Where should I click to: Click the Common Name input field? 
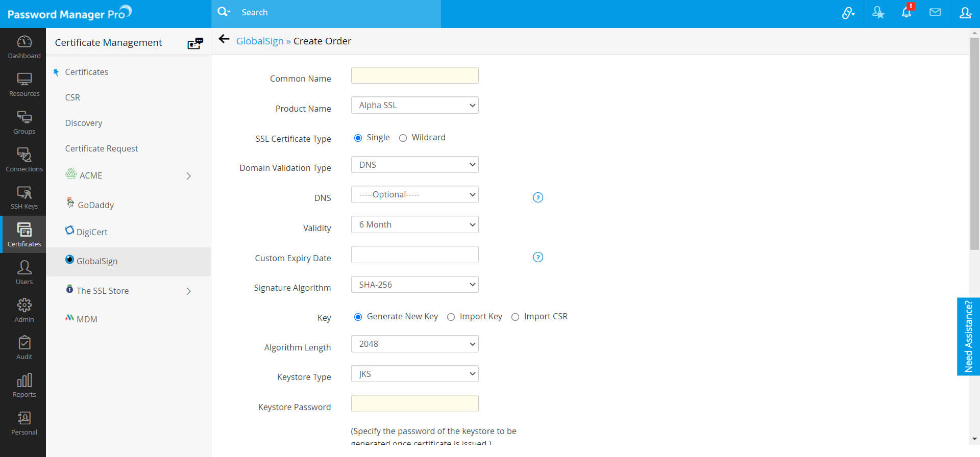click(x=414, y=75)
